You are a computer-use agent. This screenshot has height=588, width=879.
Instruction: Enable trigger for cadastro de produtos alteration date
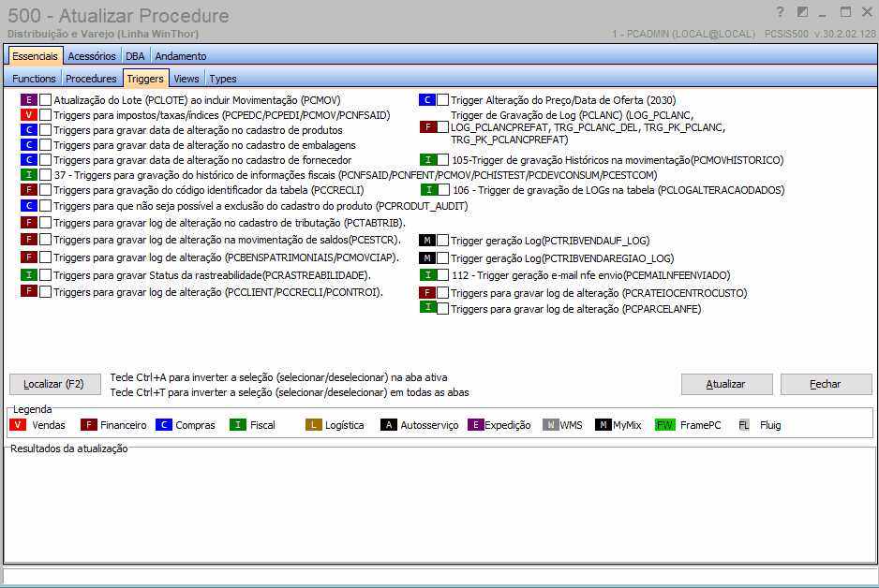tap(45, 130)
